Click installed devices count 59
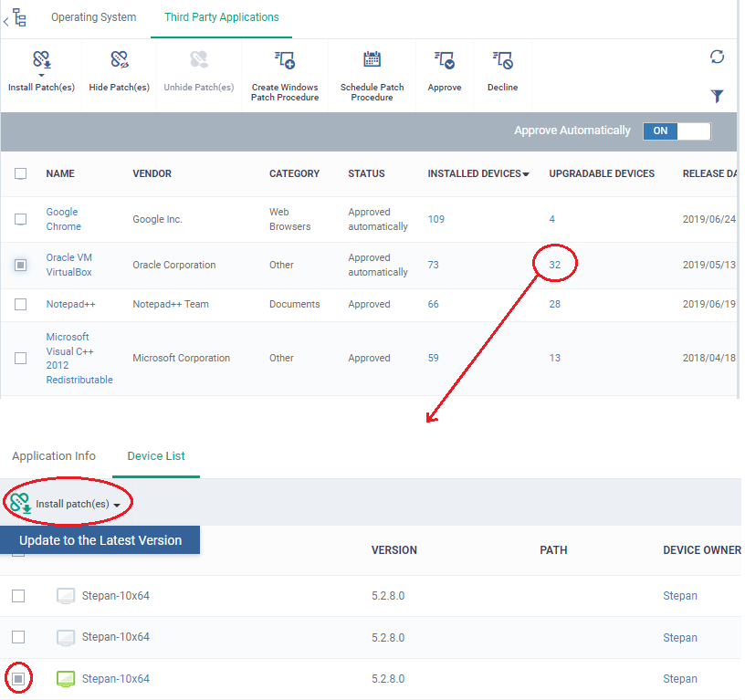The height and width of the screenshot is (700, 745). pyautogui.click(x=433, y=358)
